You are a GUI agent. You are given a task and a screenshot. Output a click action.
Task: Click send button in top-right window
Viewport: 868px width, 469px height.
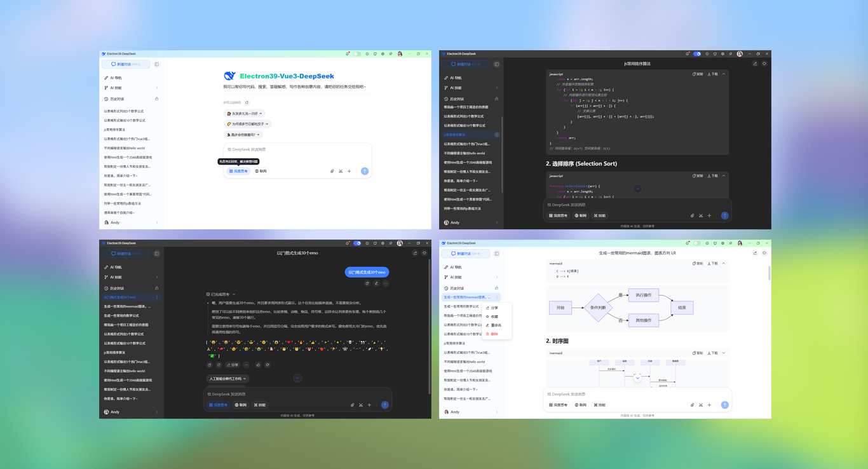point(725,215)
